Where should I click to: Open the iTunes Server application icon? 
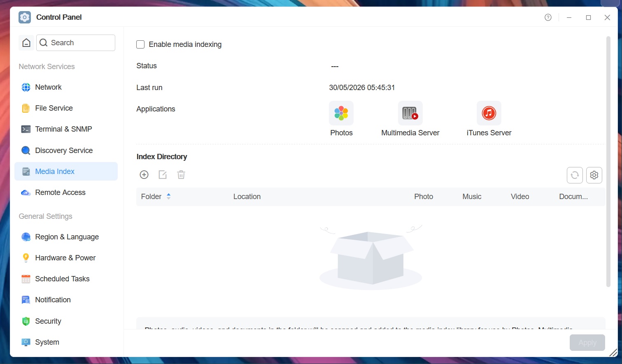point(489,113)
